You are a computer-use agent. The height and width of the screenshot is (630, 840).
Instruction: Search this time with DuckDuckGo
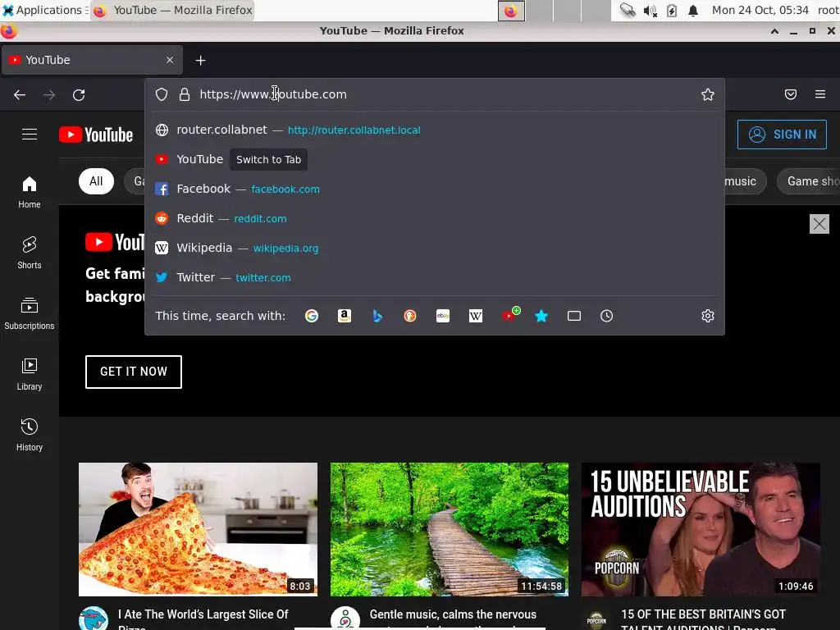point(410,316)
